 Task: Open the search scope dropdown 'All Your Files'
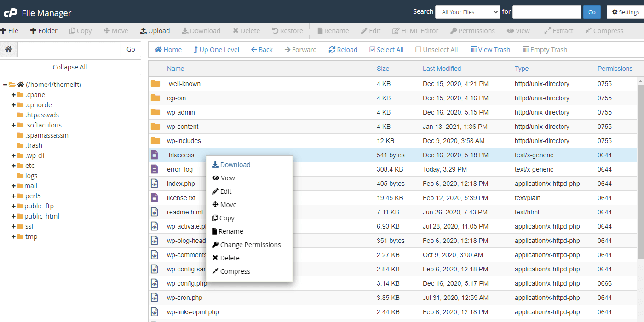[x=467, y=12]
